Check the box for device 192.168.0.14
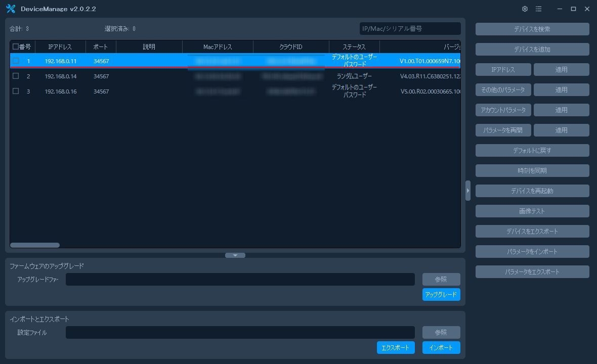597x364 pixels. coord(16,76)
